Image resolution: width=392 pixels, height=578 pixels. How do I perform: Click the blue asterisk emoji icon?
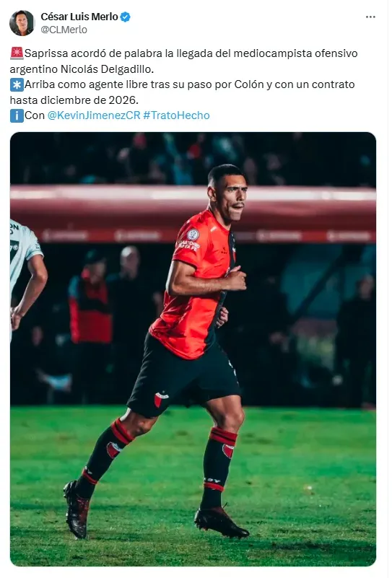(x=17, y=84)
